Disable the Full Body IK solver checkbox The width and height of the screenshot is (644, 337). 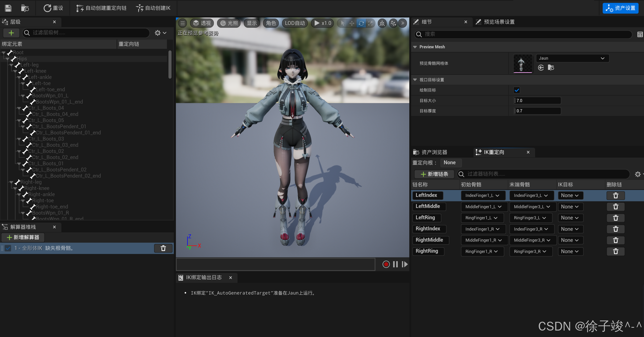click(8, 248)
